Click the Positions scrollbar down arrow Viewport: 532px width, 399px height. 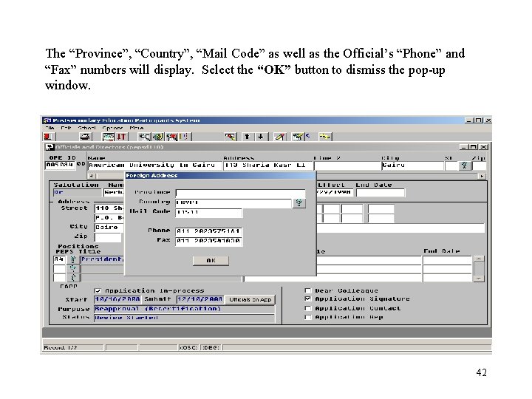point(478,279)
